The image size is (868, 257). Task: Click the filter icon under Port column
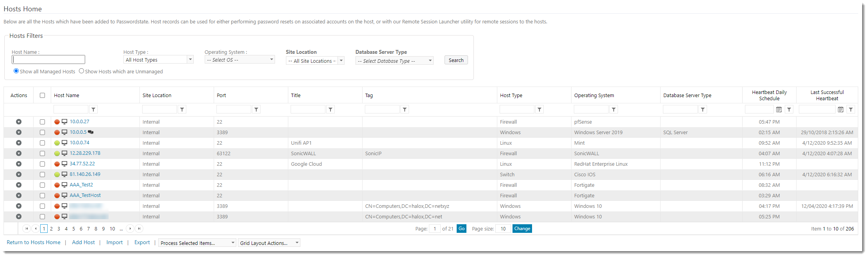(x=256, y=110)
